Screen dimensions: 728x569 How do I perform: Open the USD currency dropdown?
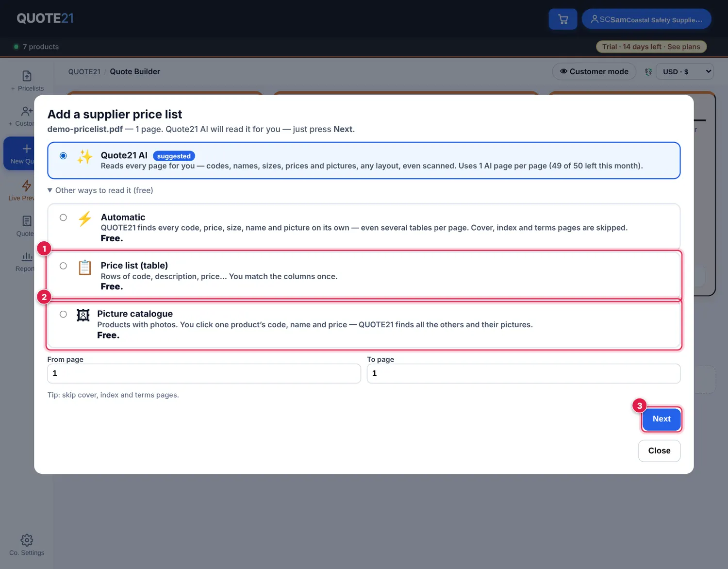685,71
